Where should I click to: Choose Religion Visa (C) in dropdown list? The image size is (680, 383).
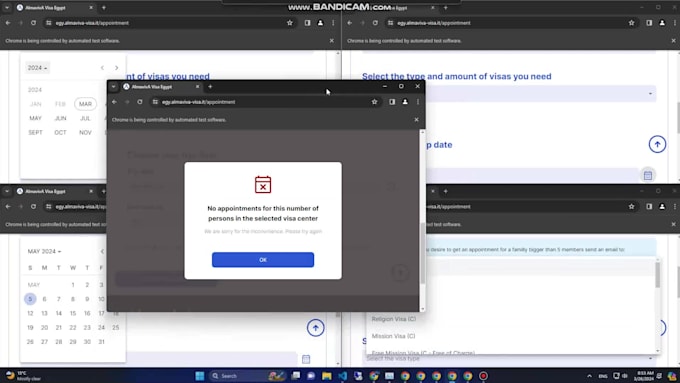tap(394, 319)
